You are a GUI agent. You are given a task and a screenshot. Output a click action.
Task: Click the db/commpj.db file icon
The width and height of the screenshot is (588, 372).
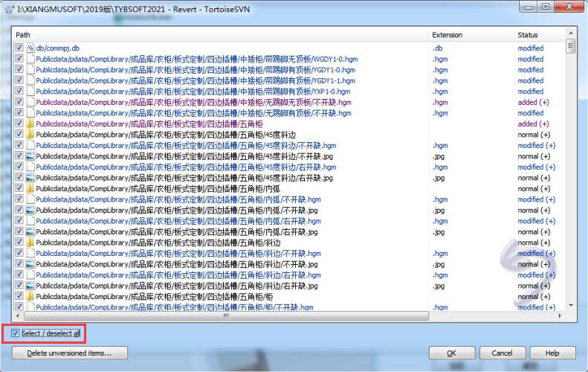[x=30, y=48]
